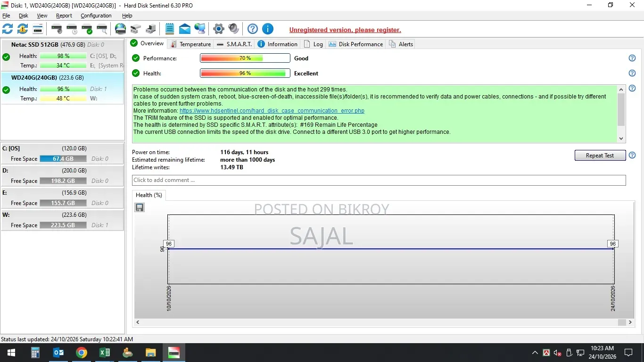Launch Calculator from the taskbar
The height and width of the screenshot is (362, 644).
[x=35, y=353]
